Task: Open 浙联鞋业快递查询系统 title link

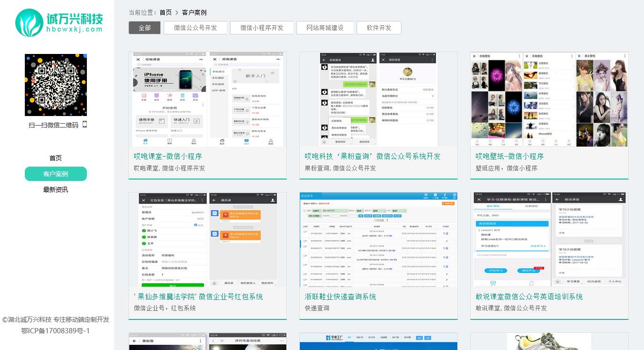Action: [x=340, y=297]
